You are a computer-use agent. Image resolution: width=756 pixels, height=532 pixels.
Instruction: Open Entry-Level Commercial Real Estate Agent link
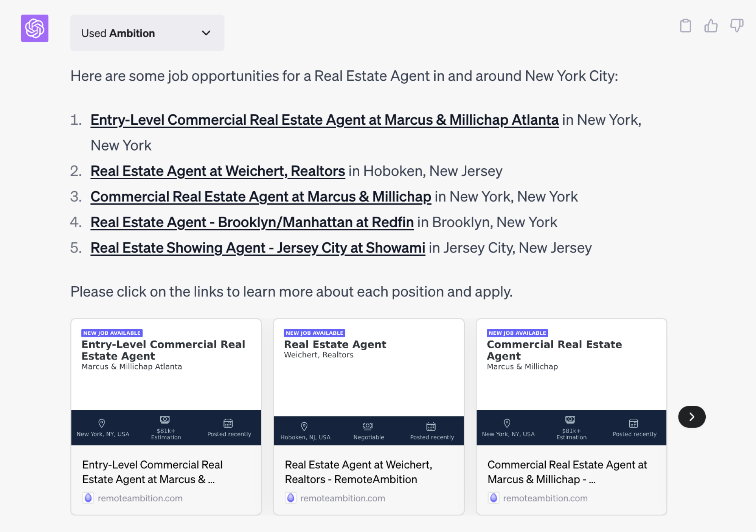pyautogui.click(x=324, y=120)
